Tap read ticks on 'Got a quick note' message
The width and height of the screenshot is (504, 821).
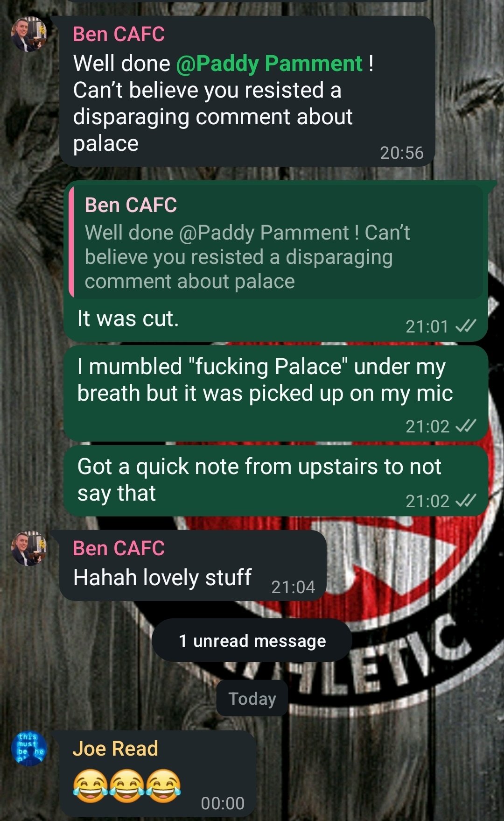click(466, 501)
